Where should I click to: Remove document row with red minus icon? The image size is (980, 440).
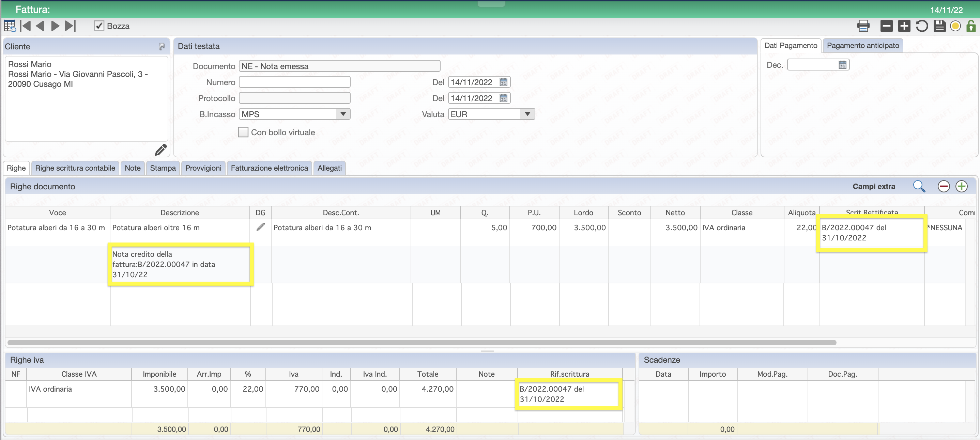[x=944, y=186]
